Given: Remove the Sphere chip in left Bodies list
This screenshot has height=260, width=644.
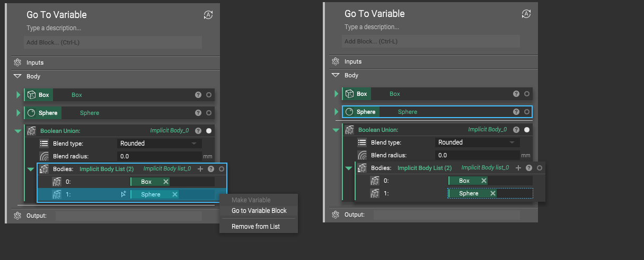Looking at the screenshot, I should pos(174,194).
